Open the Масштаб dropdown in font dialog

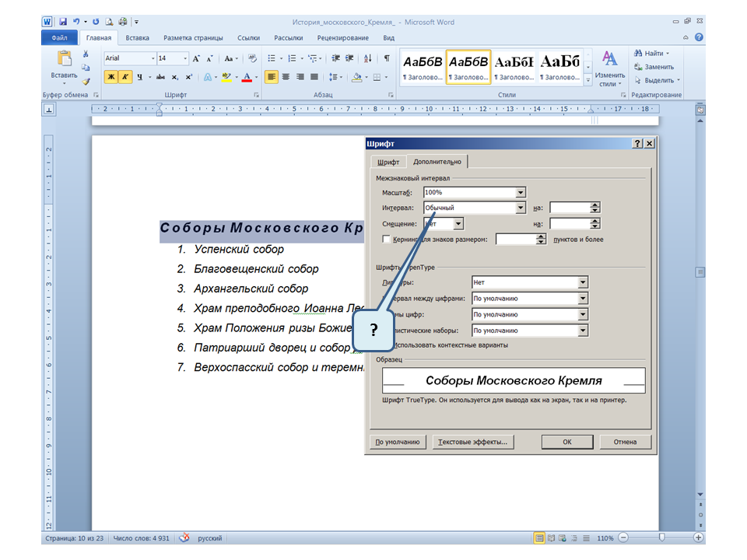coord(521,192)
